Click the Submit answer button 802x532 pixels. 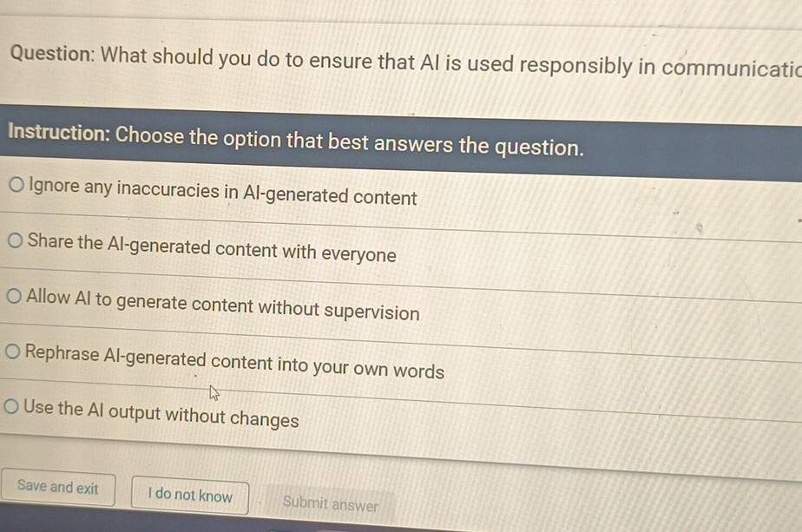click(x=330, y=503)
